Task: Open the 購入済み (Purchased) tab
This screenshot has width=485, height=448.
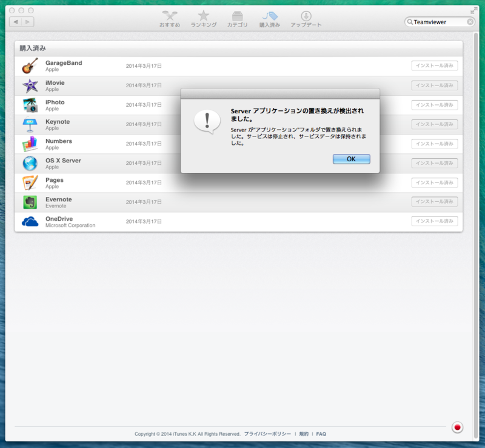Action: pos(269,19)
